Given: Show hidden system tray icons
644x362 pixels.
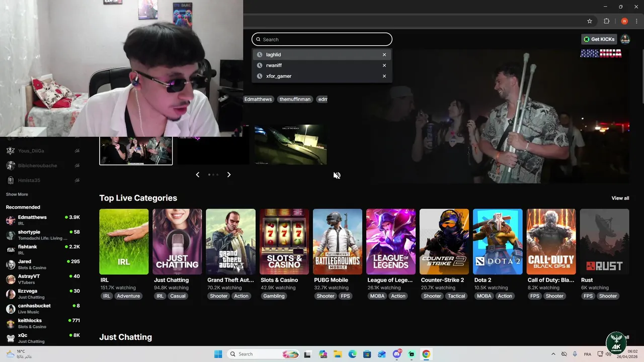Looking at the screenshot, I should [x=553, y=354].
